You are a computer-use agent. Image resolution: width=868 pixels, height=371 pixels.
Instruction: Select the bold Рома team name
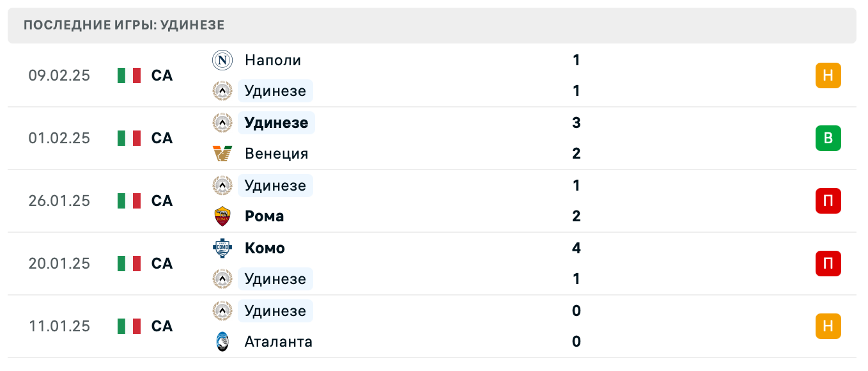pyautogui.click(x=264, y=216)
